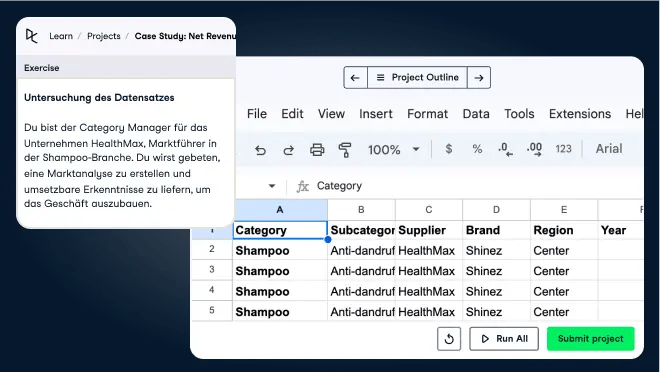Open the Project Outline button

(x=417, y=78)
